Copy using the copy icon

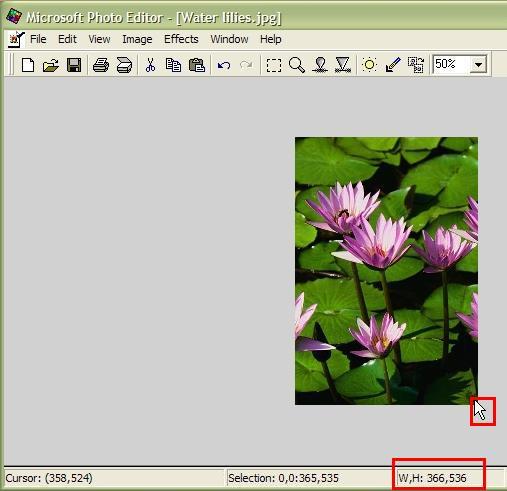(x=173, y=65)
